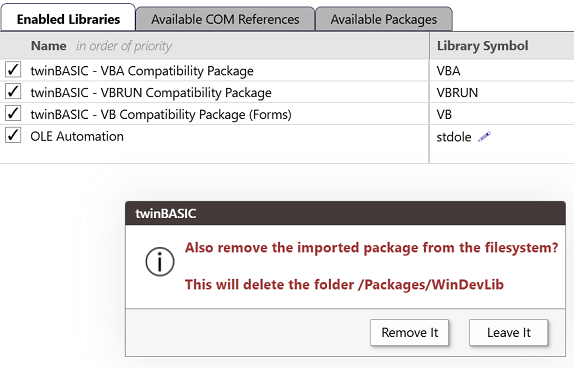
Task: Click the twinBASIC dialog title bar
Action: (345, 213)
